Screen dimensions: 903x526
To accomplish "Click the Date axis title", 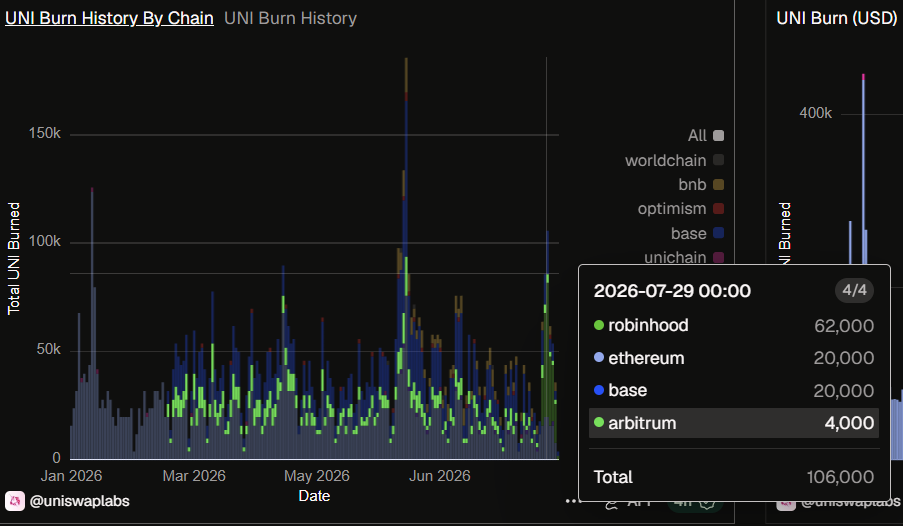I will click(x=314, y=496).
